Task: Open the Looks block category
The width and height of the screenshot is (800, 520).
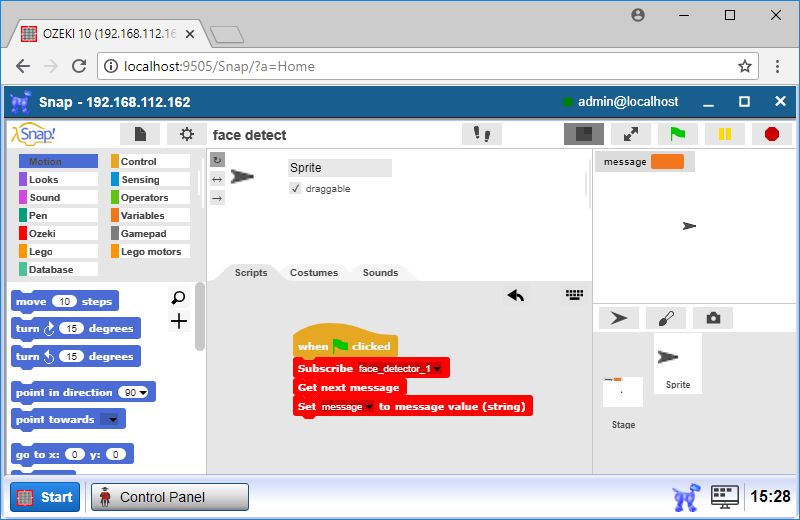Action: [x=58, y=179]
